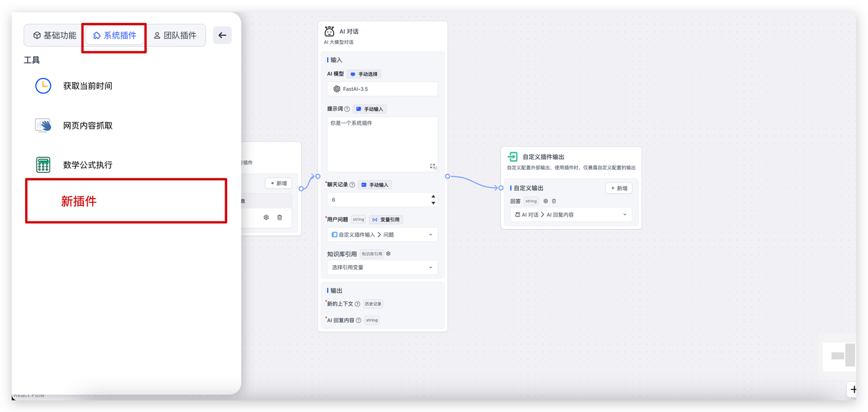Switch to the 团队插件 tab
868x412 pixels.
175,35
